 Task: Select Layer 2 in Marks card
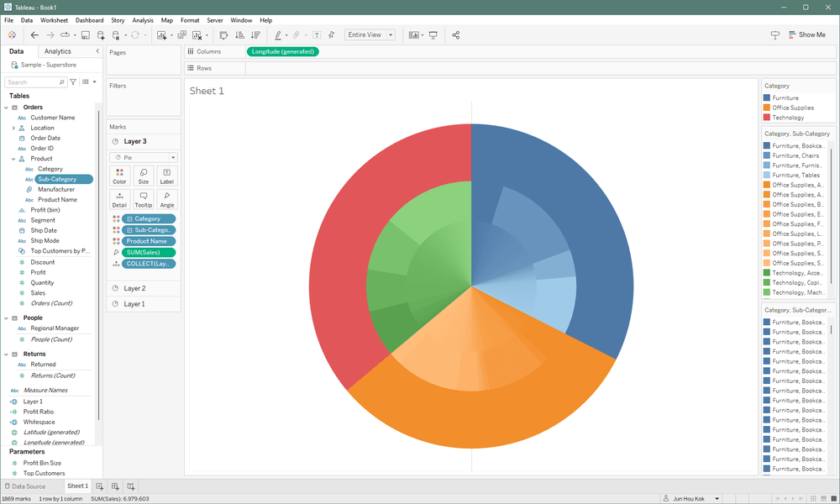[134, 288]
